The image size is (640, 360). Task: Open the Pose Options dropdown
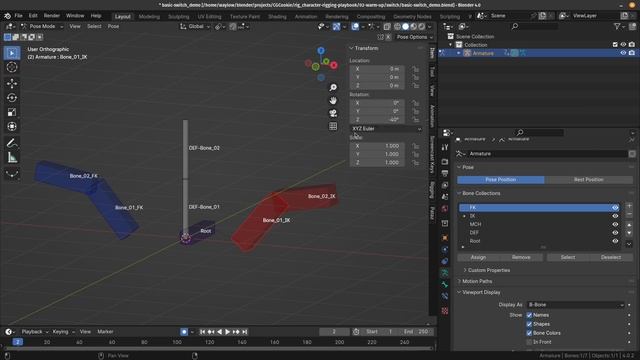(414, 37)
